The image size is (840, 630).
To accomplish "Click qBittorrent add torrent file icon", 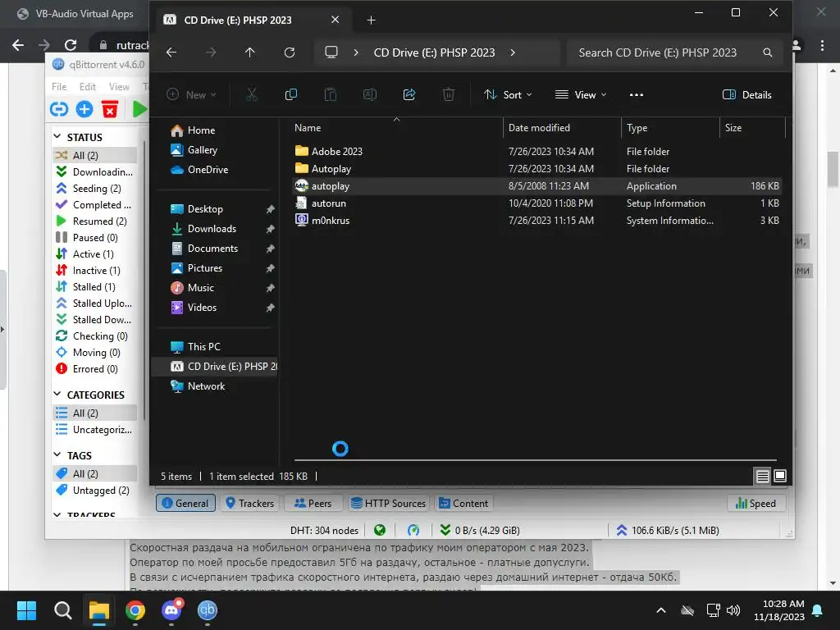I will click(84, 109).
